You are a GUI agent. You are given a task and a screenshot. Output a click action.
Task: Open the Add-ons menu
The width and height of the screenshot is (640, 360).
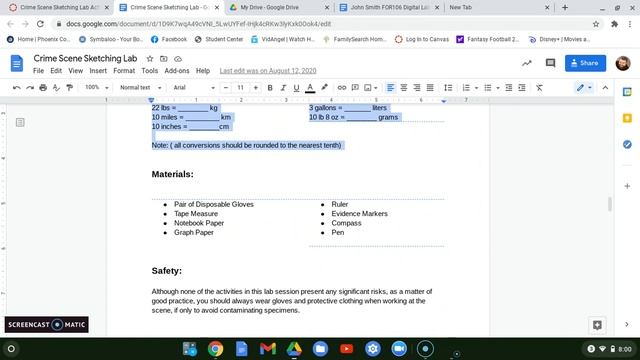(x=177, y=71)
